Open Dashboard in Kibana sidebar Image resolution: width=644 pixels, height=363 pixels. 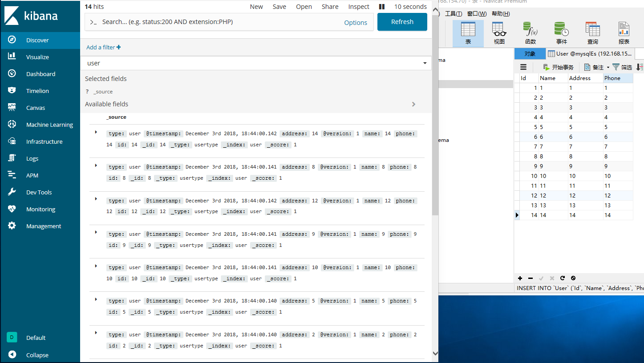click(x=40, y=74)
